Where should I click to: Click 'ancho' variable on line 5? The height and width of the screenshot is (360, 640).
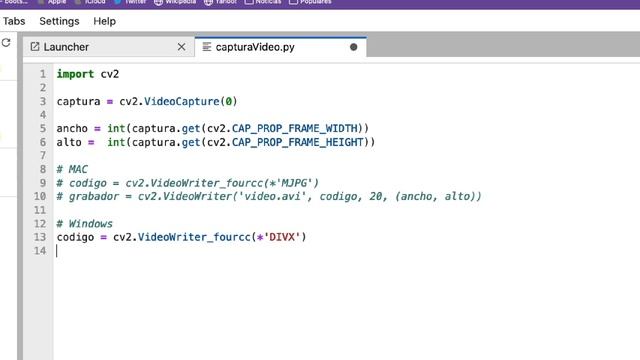[x=72, y=129]
